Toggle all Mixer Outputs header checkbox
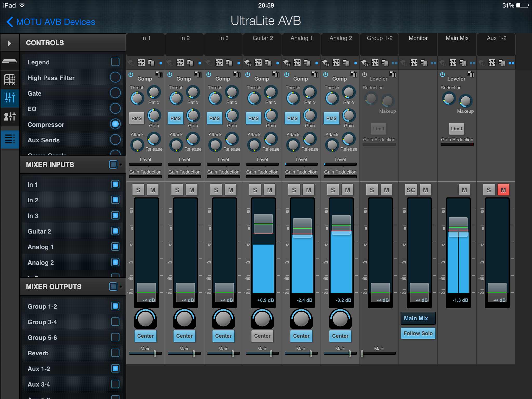The image size is (532, 399). point(113,287)
